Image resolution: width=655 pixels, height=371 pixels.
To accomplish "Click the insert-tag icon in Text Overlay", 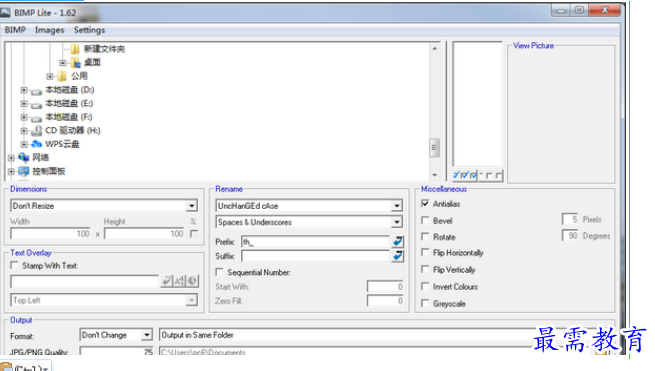I will [x=167, y=281].
